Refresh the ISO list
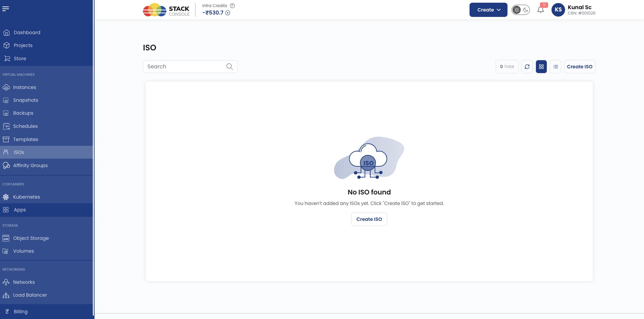 coord(527,67)
